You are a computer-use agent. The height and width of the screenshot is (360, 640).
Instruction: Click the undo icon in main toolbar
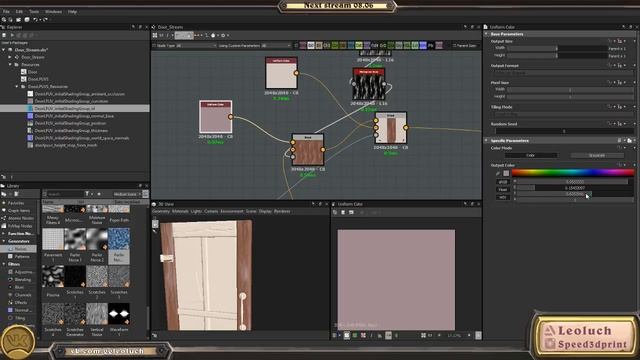[36, 20]
